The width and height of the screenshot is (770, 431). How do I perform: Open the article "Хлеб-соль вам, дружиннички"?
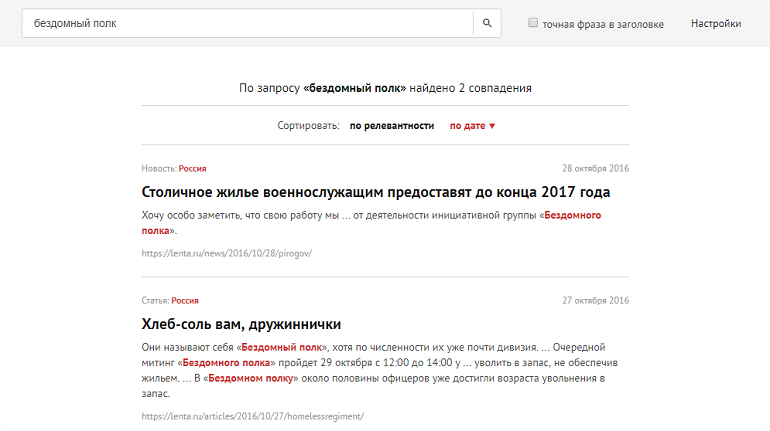coord(241,324)
